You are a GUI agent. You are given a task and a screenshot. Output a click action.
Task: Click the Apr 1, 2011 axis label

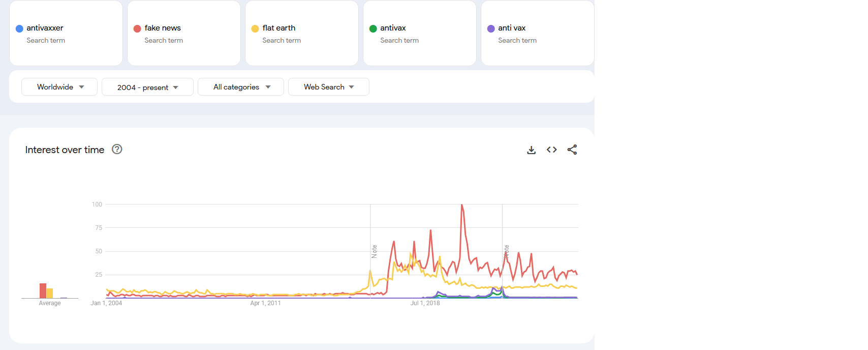point(265,303)
